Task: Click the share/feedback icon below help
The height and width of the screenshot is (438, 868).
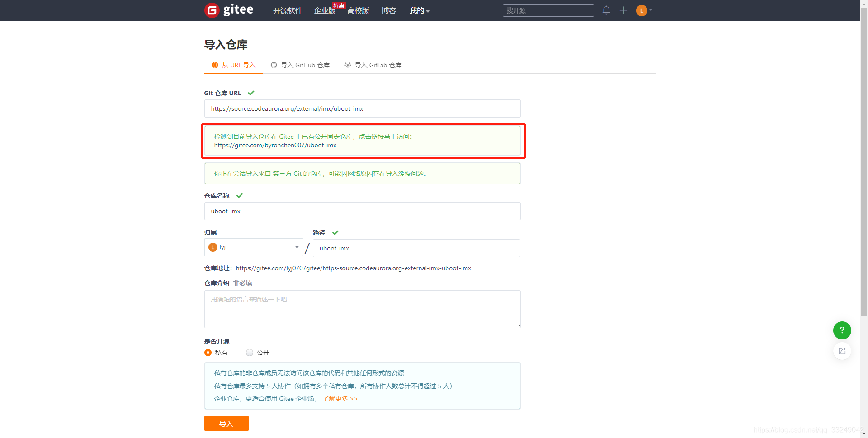Action: pos(842,351)
